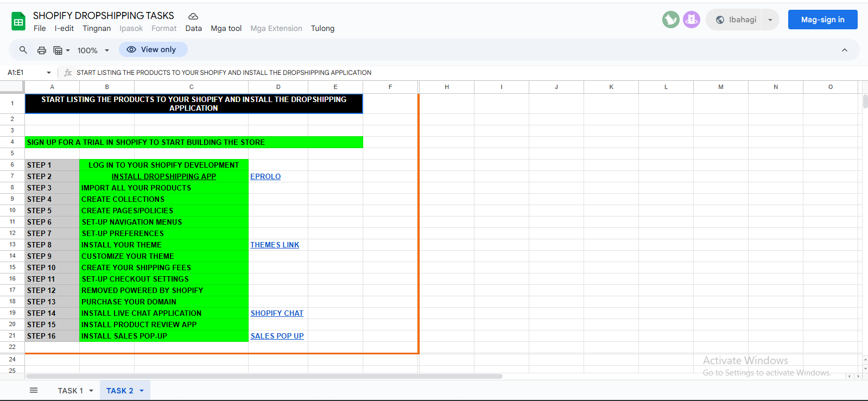Click the horizontal scrollbar
The width and height of the screenshot is (868, 401).
coord(264,376)
